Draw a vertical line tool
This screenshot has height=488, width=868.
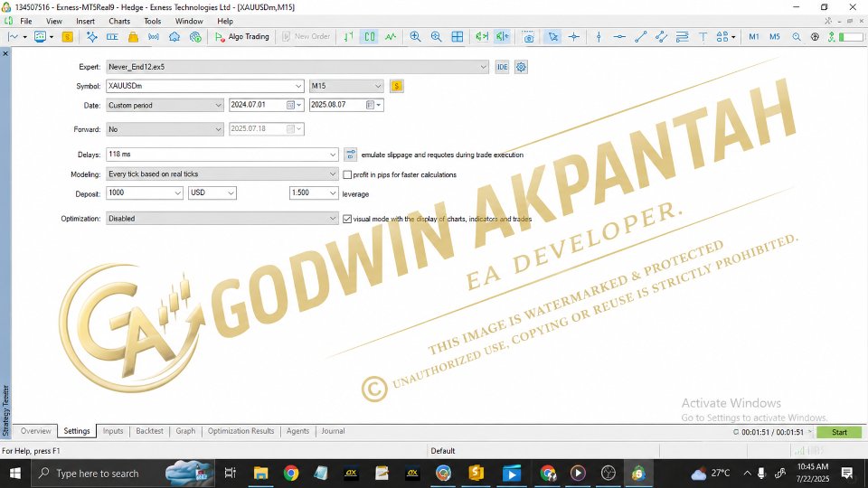click(599, 36)
